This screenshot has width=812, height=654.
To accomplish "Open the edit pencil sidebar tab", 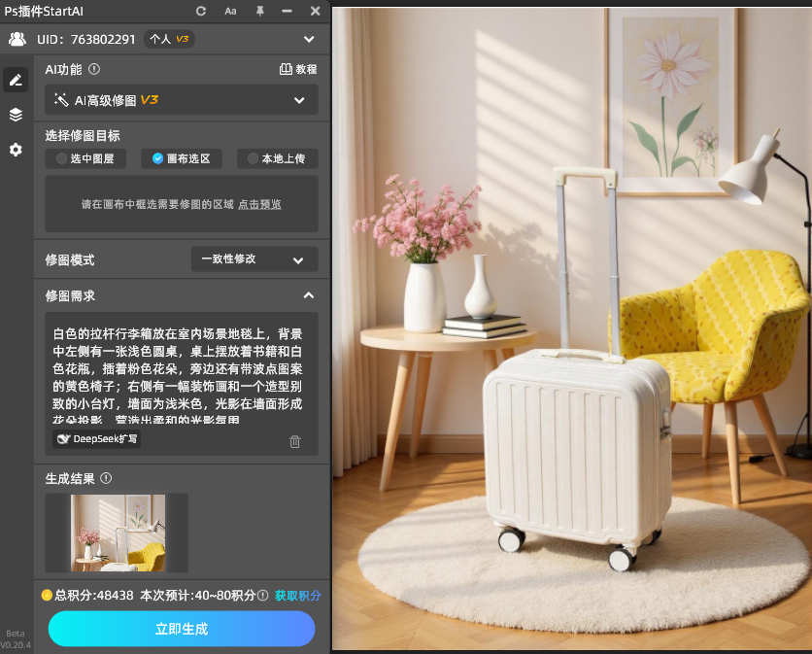I will coord(16,80).
